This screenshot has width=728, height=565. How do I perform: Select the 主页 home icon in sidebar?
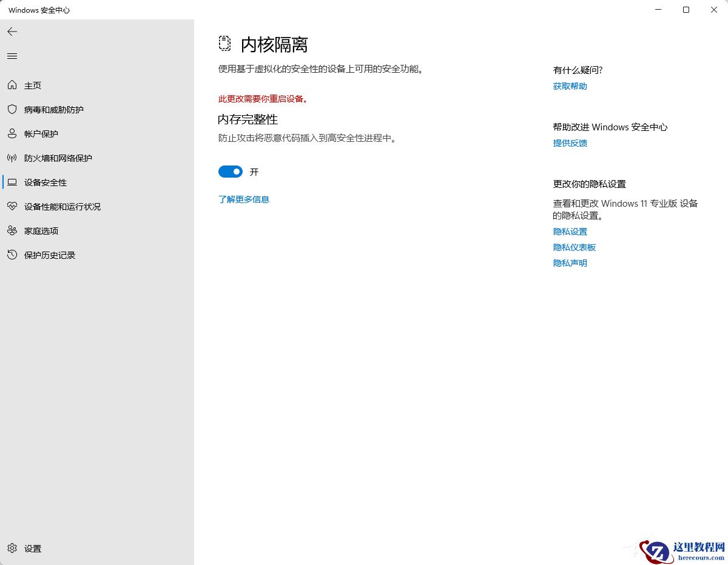12,85
